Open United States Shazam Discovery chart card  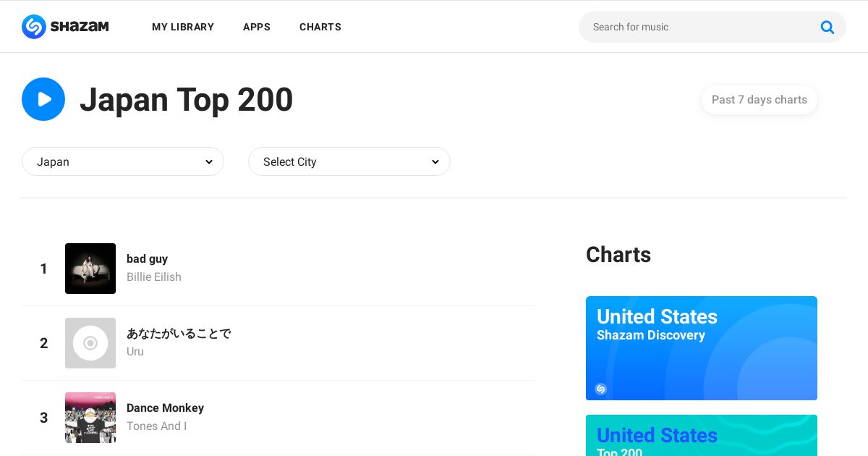(x=702, y=347)
